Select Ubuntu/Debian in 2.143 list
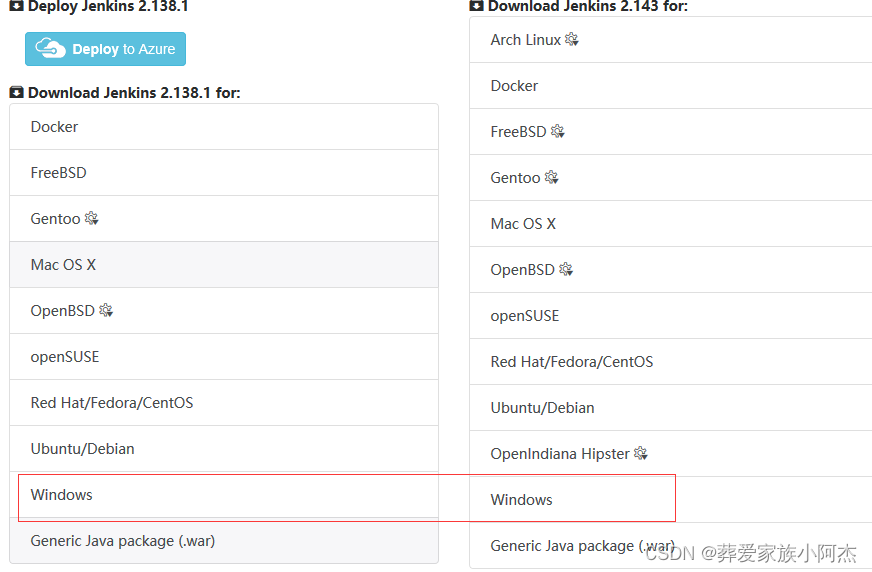Viewport: 872px width, 572px height. click(x=671, y=408)
